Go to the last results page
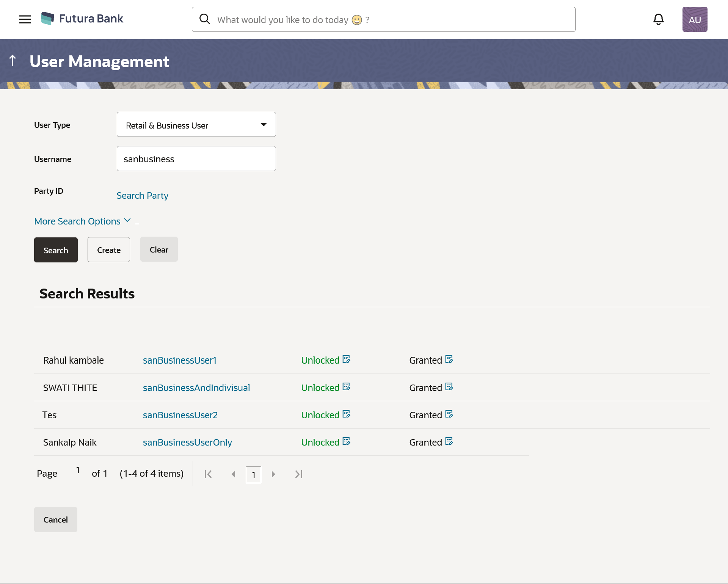Image resolution: width=728 pixels, height=584 pixels. (299, 474)
